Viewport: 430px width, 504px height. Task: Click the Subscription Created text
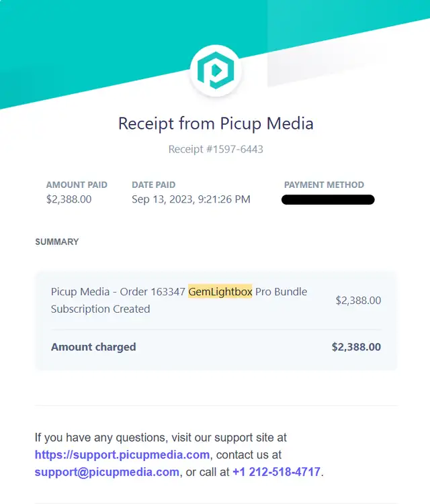coord(100,309)
